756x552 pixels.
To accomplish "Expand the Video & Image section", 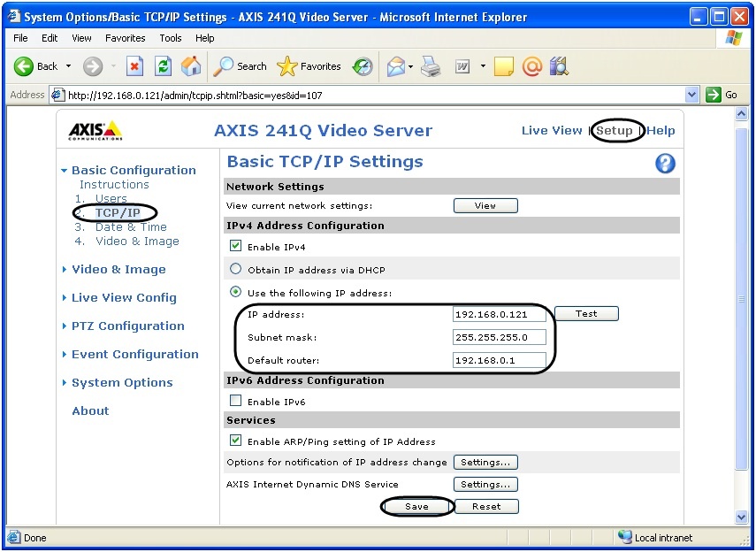I will tap(118, 270).
